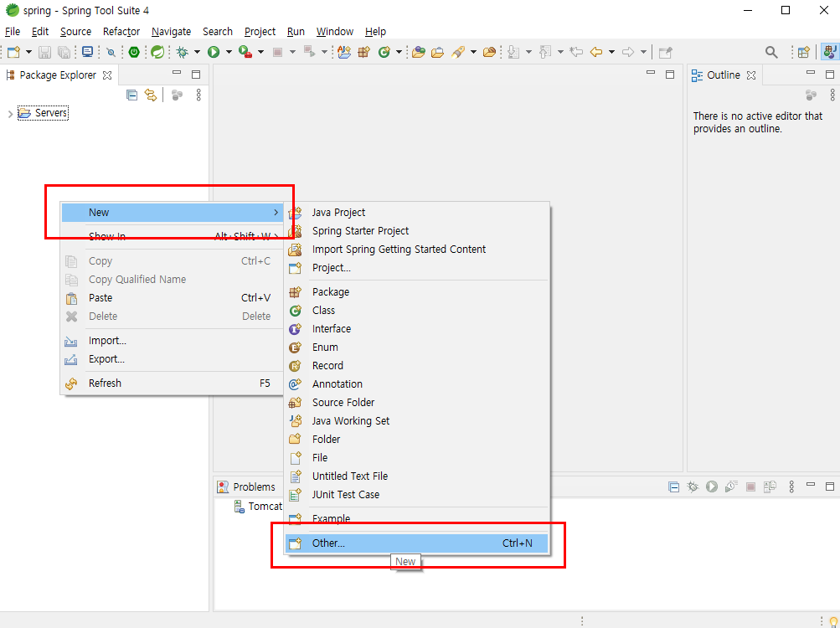Choose Java Project in the submenu
This screenshot has height=628, width=840.
[x=416, y=213]
